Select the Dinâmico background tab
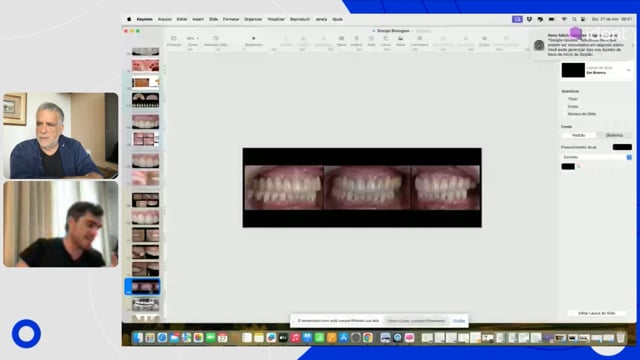This screenshot has width=640, height=360. click(x=614, y=135)
